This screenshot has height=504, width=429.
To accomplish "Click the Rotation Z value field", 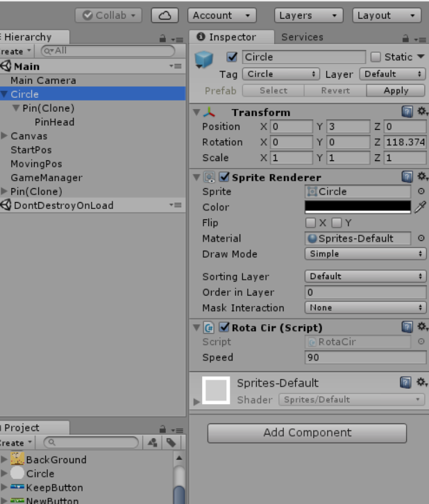I will [405, 142].
